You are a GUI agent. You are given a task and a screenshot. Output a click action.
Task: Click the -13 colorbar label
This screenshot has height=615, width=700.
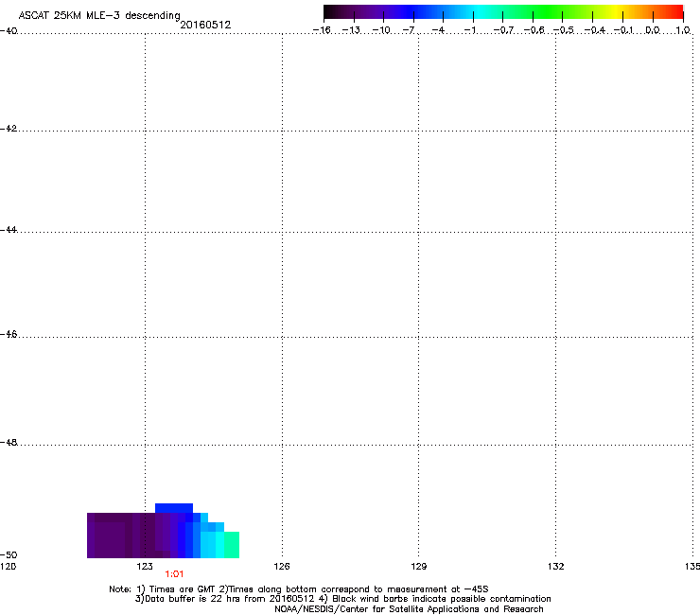tap(351, 30)
